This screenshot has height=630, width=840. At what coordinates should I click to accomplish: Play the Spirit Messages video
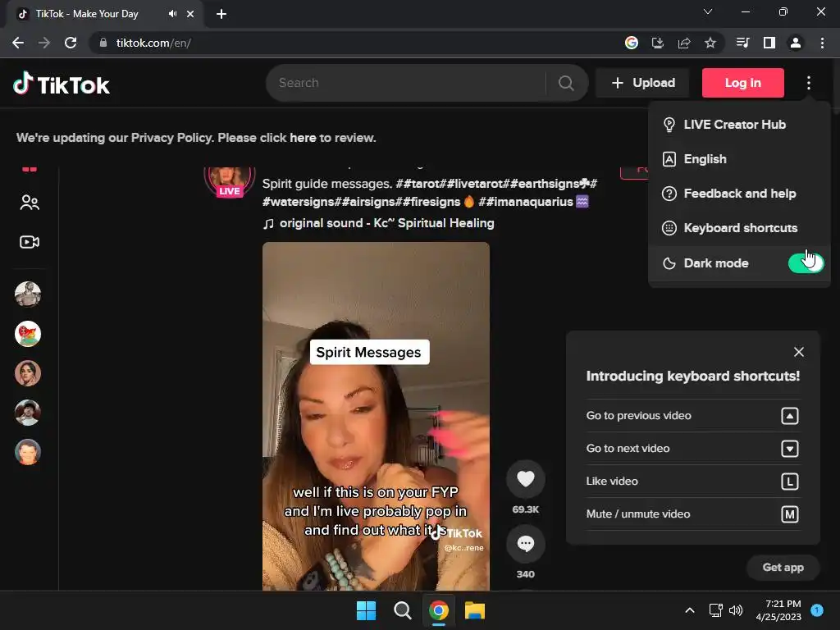point(376,416)
